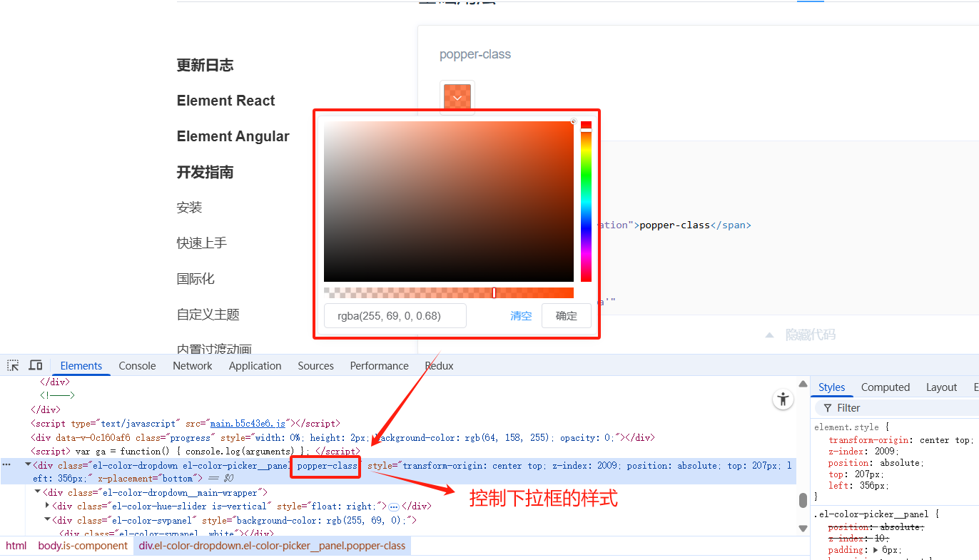Click the popper-class demo heading
Image resolution: width=979 pixels, height=560 pixels.
475,54
